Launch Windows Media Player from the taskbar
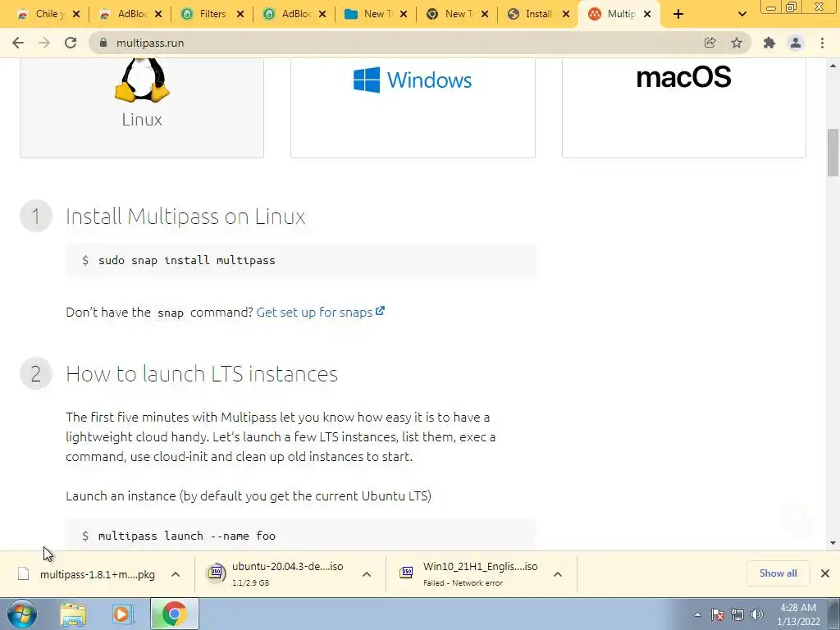The width and height of the screenshot is (840, 630). coord(123,614)
